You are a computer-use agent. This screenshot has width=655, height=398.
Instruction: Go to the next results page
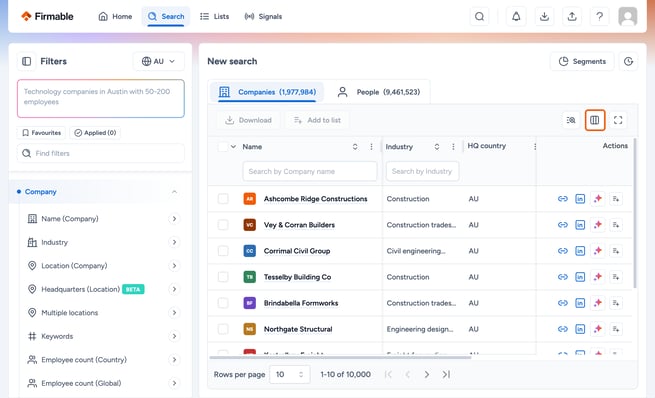click(x=427, y=375)
